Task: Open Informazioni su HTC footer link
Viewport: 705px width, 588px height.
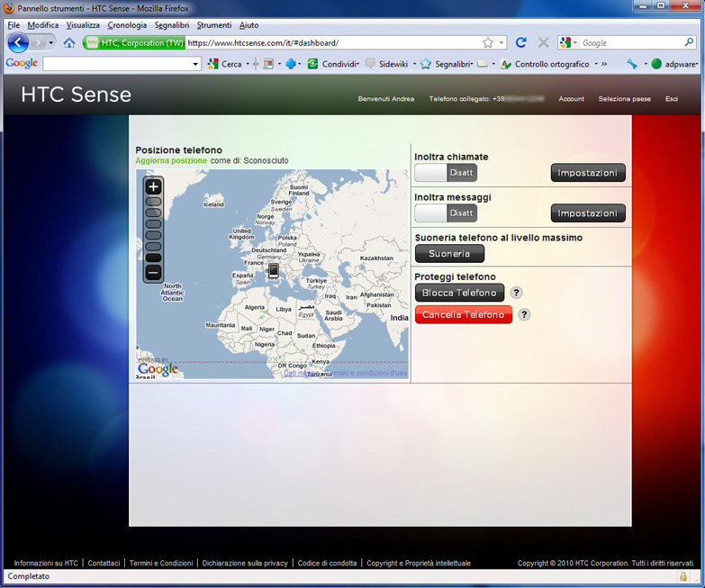Action: [x=46, y=563]
